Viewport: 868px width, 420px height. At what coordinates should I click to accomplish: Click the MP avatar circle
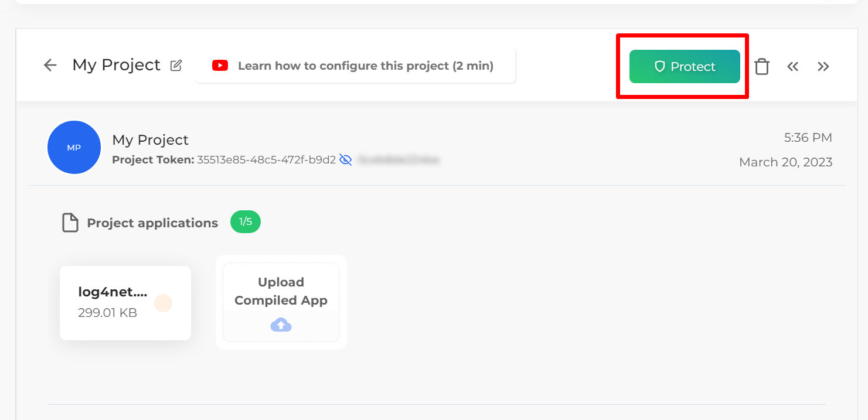(x=74, y=147)
